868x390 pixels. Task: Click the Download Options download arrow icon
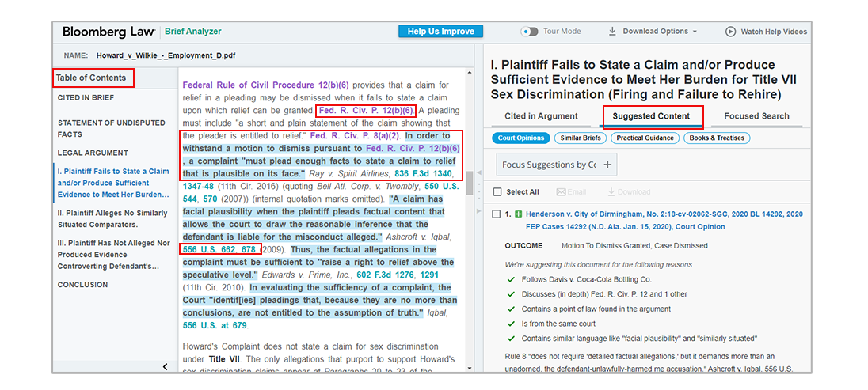coord(612,32)
